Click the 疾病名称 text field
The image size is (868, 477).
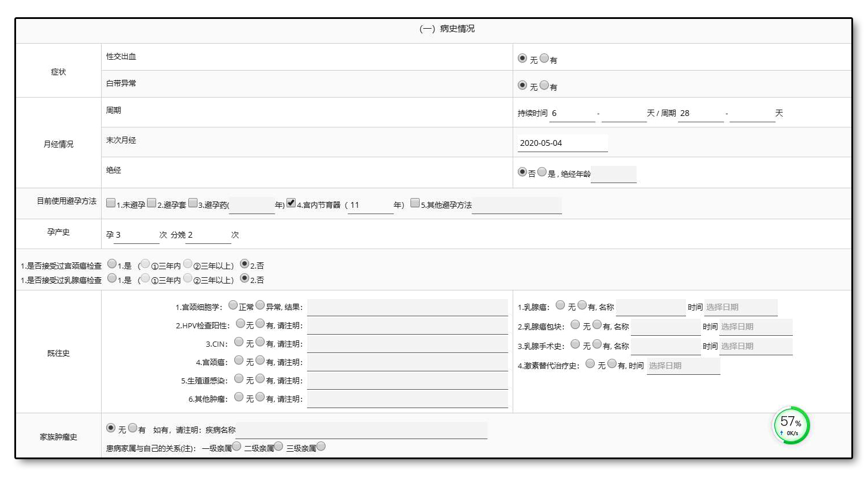361,430
